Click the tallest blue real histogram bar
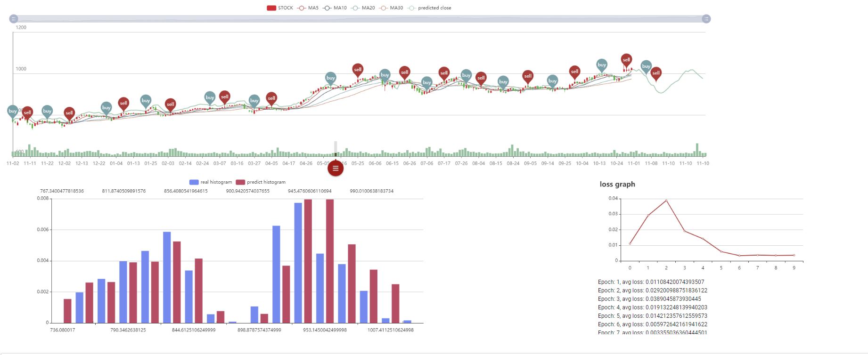The image size is (868, 355). [x=298, y=263]
